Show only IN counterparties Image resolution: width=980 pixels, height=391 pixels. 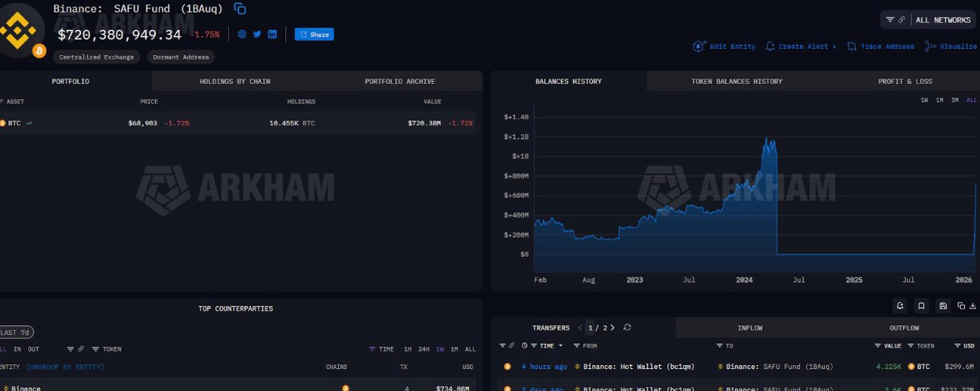tap(17, 349)
